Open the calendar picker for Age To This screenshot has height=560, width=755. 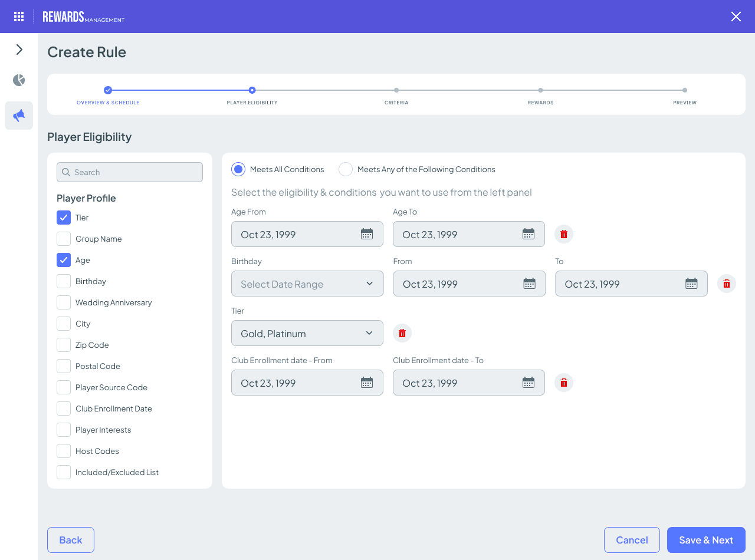pos(528,234)
